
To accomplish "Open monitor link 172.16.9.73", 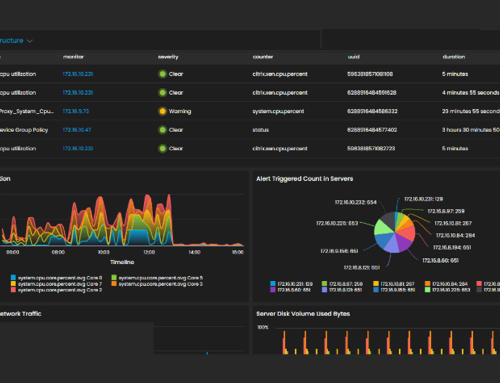I will coord(76,111).
